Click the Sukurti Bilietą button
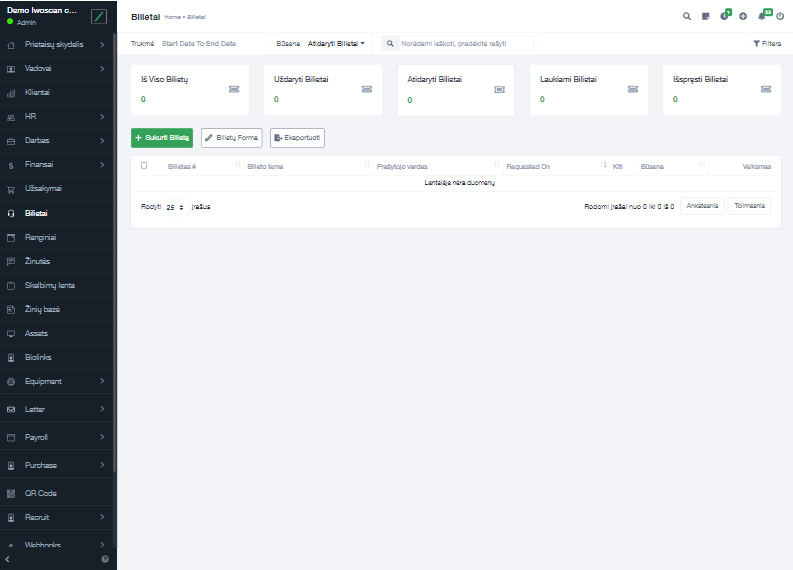Viewport: 793px width, 570px height. click(x=162, y=137)
